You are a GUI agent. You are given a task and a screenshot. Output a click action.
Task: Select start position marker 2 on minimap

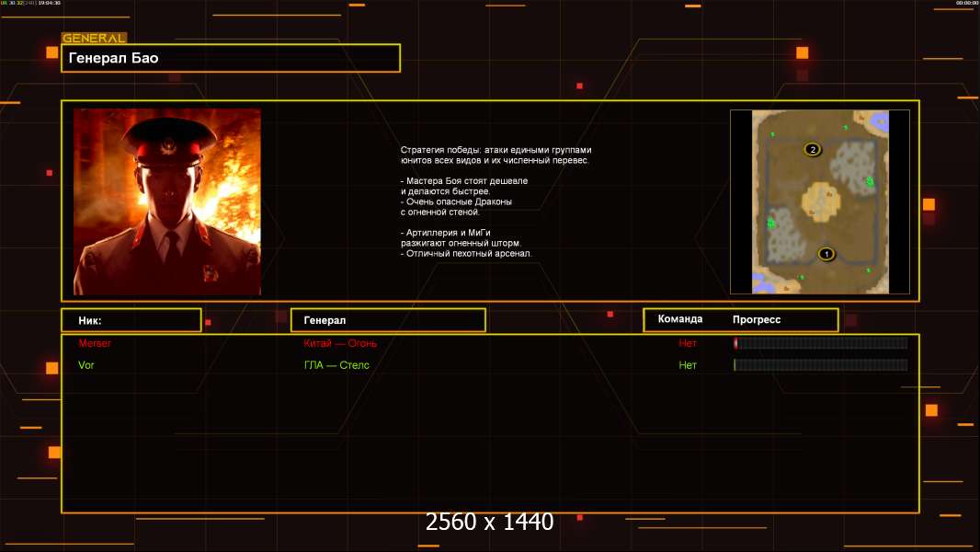point(813,149)
